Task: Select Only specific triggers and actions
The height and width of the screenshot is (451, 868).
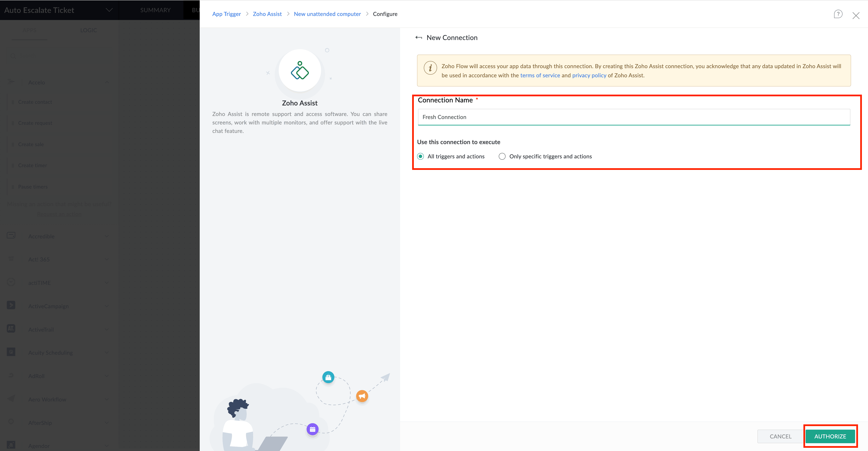Action: tap(502, 156)
